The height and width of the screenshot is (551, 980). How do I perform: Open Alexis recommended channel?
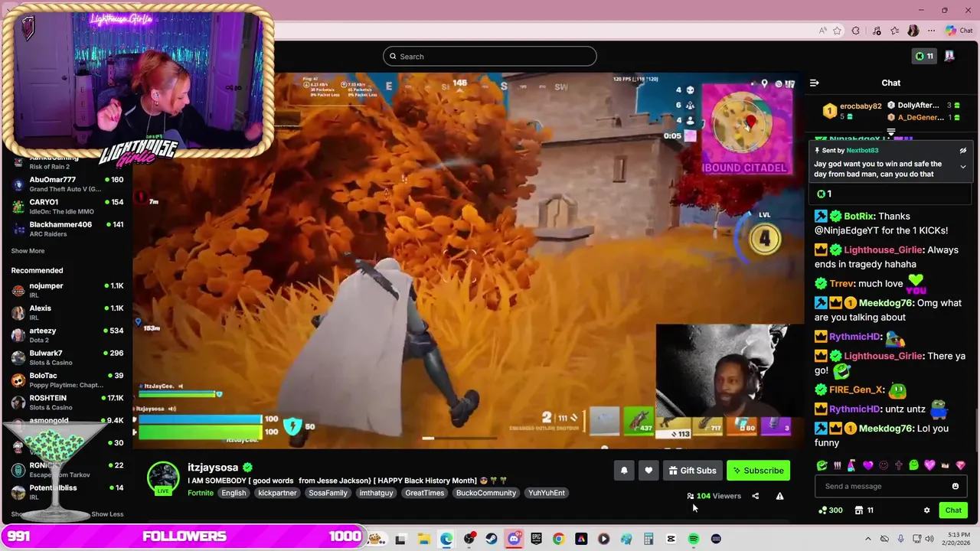pyautogui.click(x=67, y=312)
